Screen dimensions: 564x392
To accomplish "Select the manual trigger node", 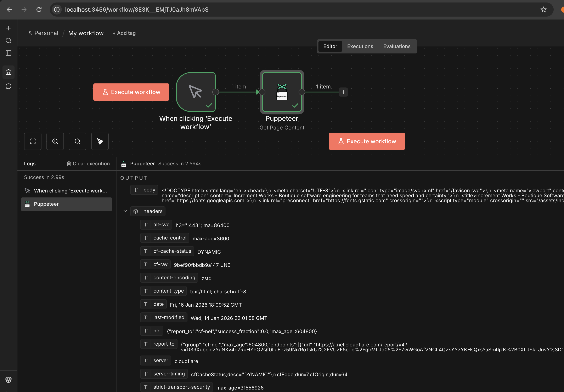I will pos(196,92).
